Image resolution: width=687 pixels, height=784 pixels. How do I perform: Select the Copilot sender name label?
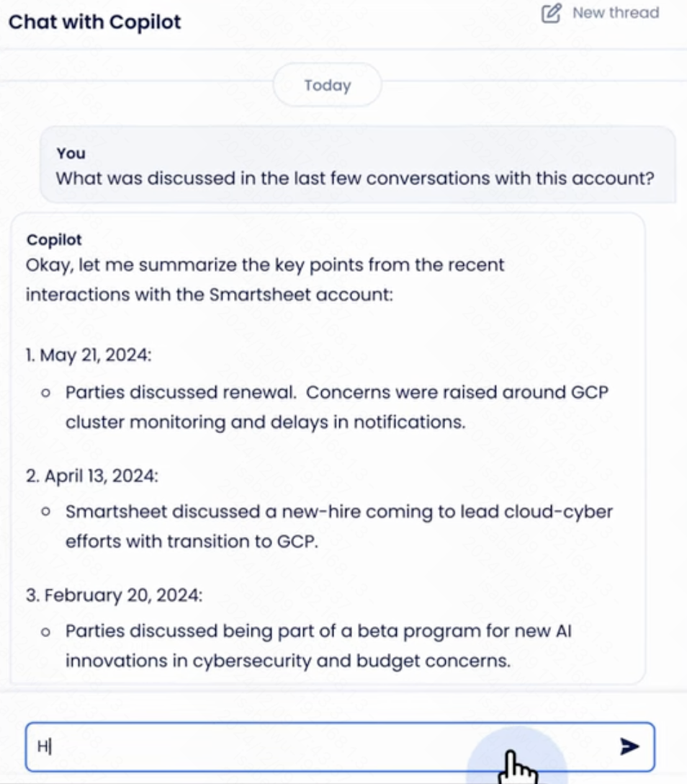click(x=54, y=240)
